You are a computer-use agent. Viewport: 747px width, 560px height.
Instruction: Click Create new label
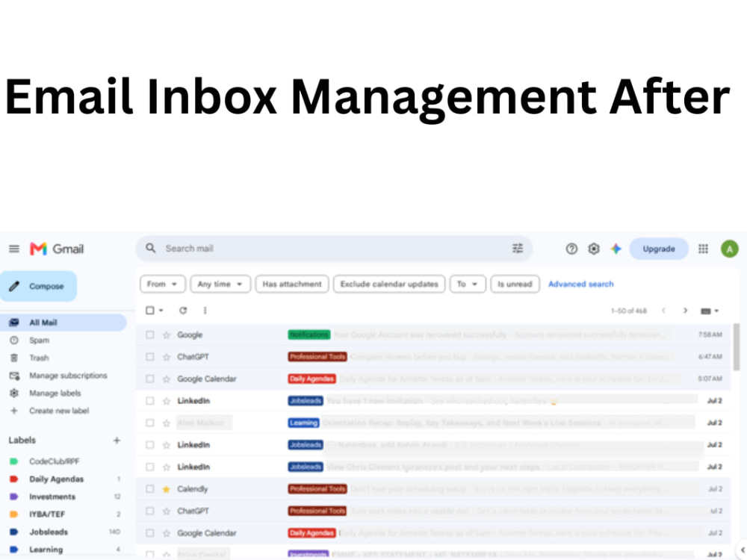(59, 411)
